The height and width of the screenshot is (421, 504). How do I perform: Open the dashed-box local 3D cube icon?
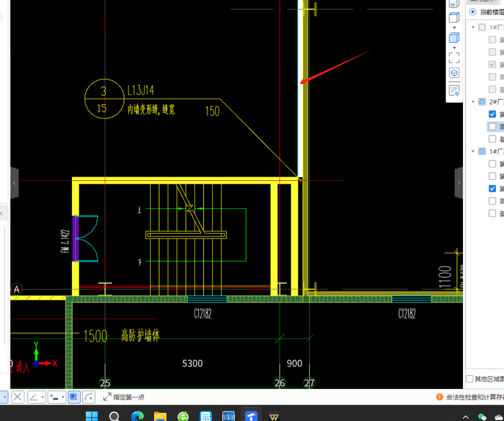pyautogui.click(x=454, y=73)
